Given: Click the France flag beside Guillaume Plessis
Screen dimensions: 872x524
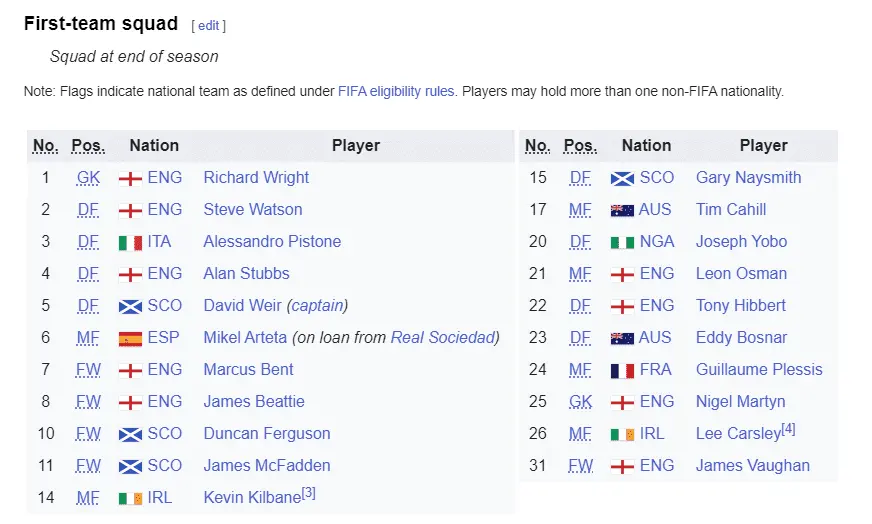Looking at the screenshot, I should pyautogui.click(x=622, y=370).
